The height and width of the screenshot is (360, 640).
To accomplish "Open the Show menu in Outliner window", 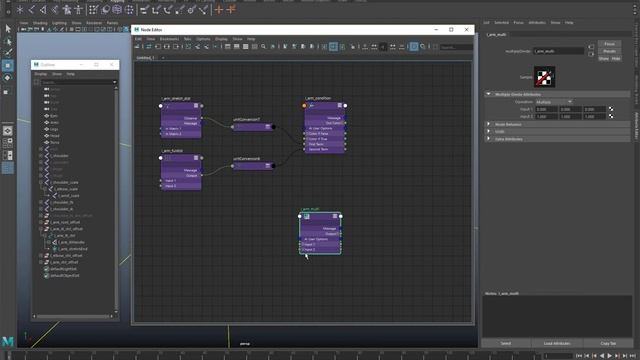I will tap(57, 74).
